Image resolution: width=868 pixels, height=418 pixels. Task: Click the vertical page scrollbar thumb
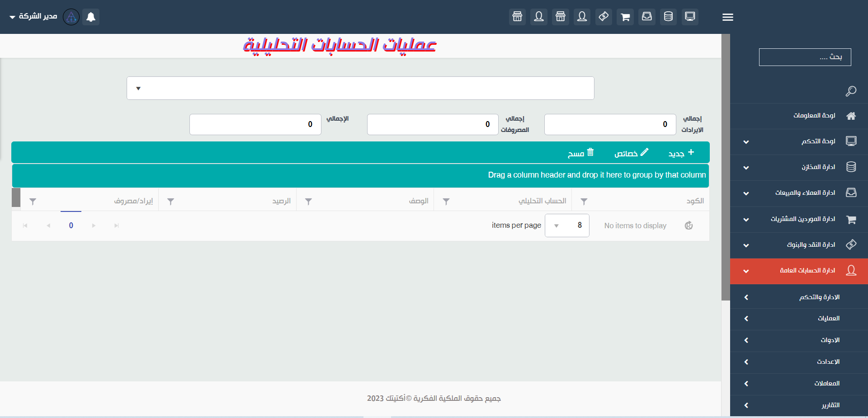pos(726,167)
